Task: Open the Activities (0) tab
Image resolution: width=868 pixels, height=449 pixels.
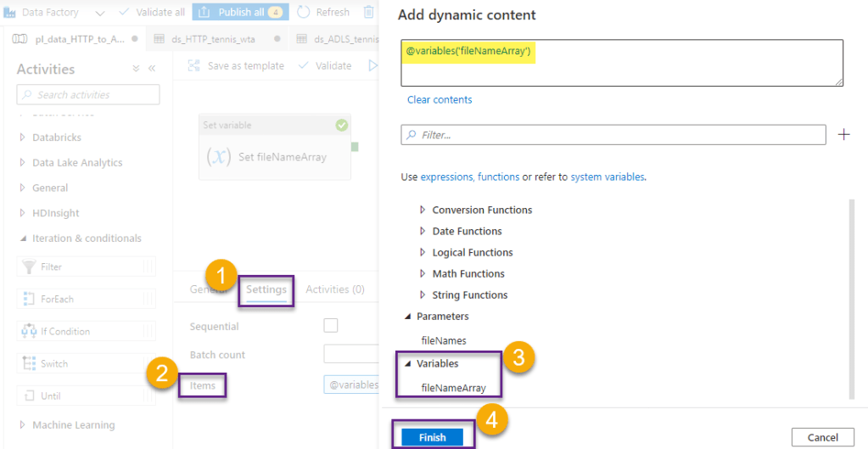Action: [335, 289]
